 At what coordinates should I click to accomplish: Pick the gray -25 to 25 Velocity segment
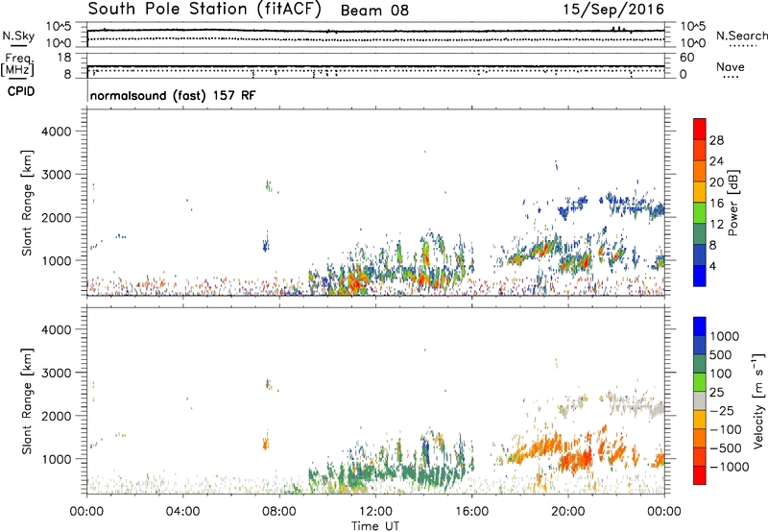(x=700, y=401)
